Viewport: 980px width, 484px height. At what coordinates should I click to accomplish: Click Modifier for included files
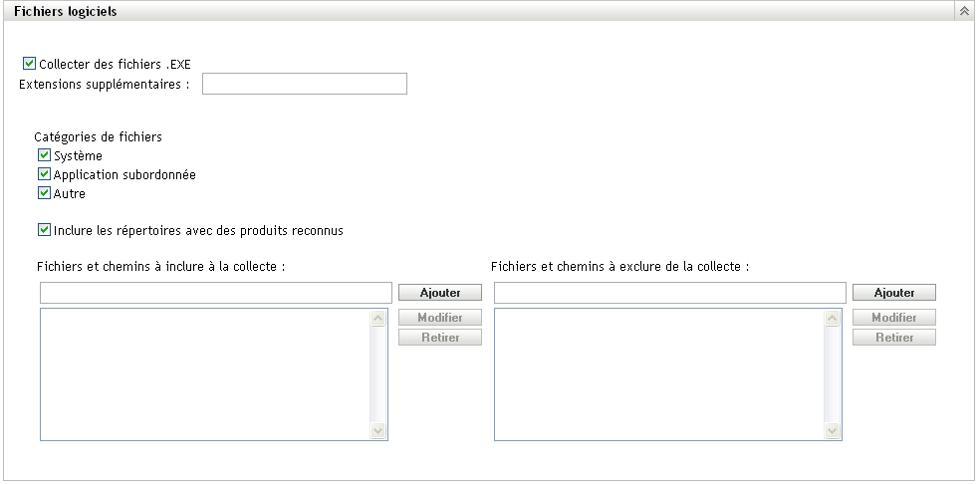(x=440, y=318)
